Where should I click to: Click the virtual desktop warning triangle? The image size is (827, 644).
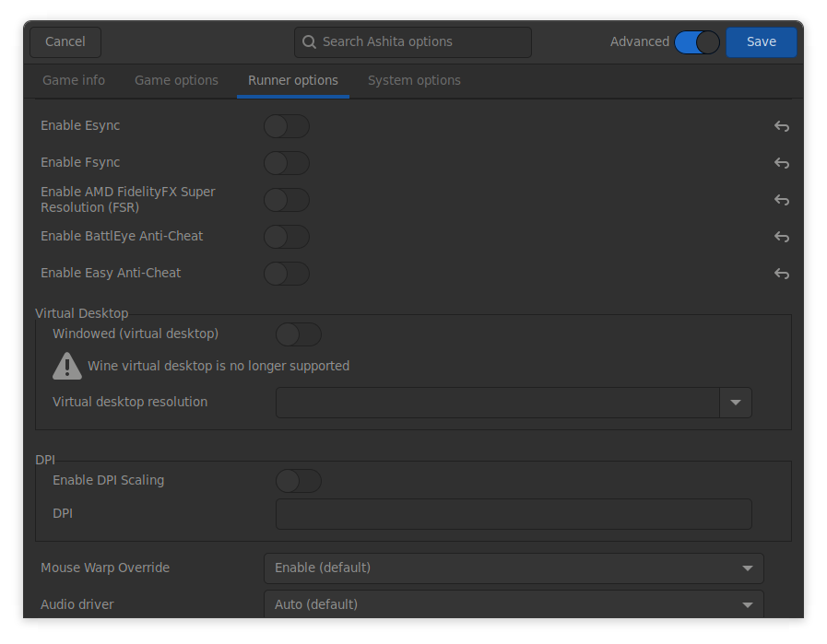(66, 366)
